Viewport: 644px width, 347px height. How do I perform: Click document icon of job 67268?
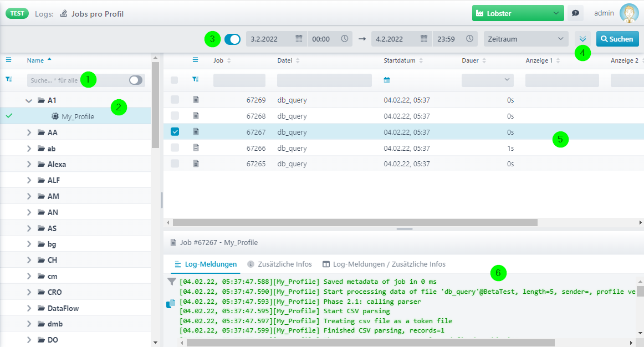[196, 115]
